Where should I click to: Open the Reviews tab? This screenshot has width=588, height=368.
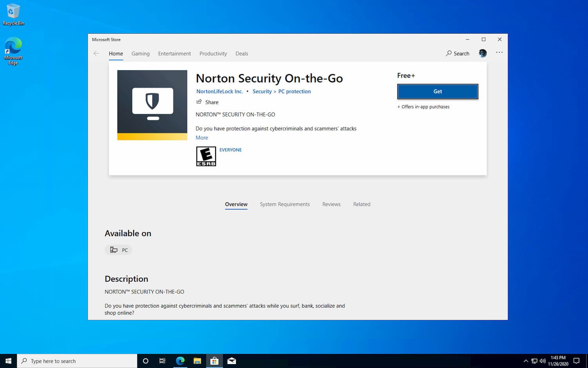(331, 204)
